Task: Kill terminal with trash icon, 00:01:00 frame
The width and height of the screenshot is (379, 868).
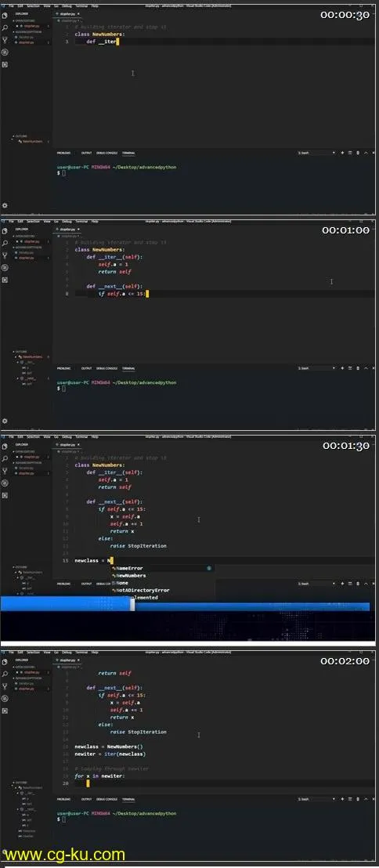Action: (x=357, y=367)
